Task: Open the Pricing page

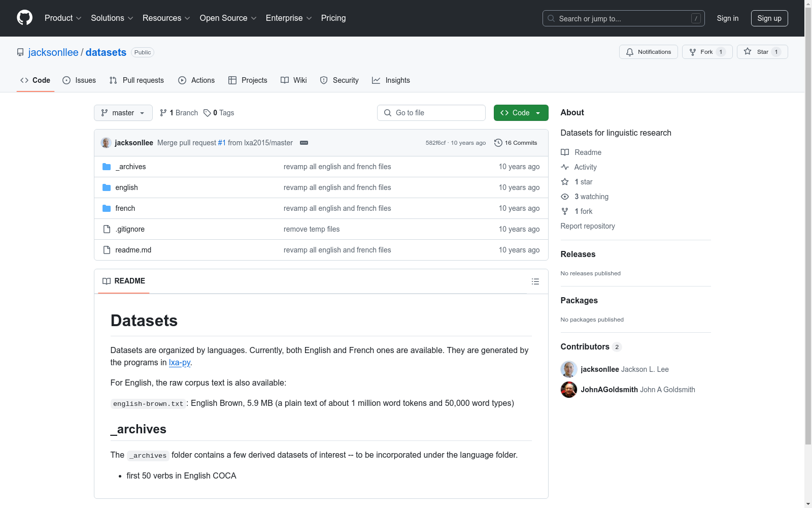Action: point(333,18)
